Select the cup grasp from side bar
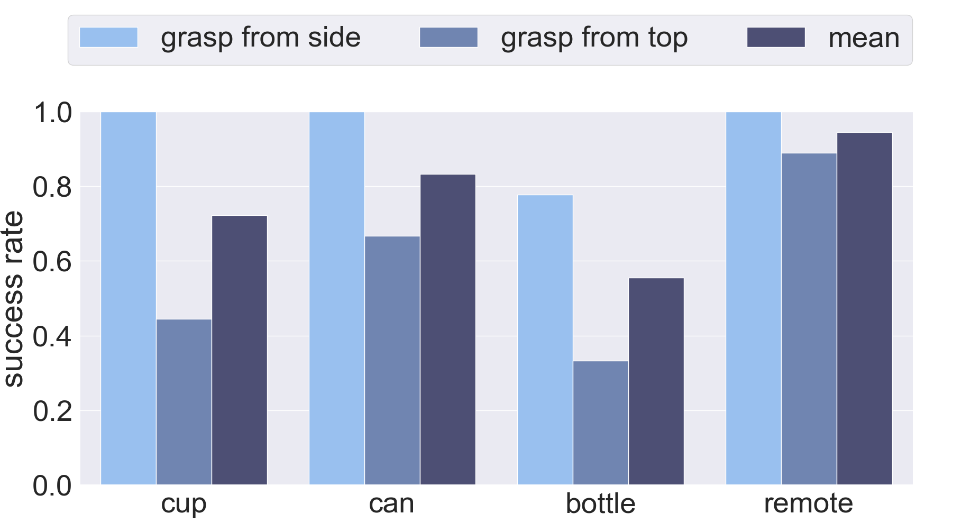The height and width of the screenshot is (523, 980). click(129, 298)
